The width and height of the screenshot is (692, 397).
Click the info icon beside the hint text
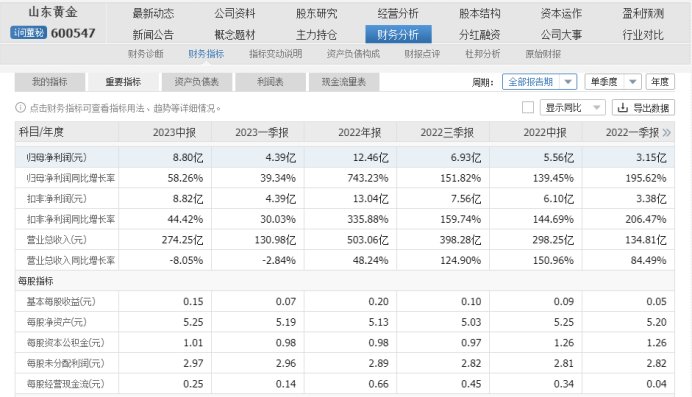tap(20, 108)
